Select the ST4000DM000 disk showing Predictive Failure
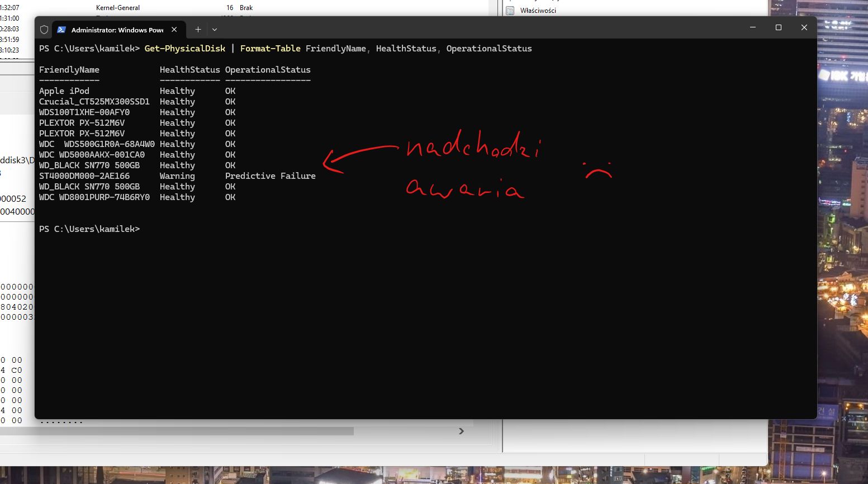The width and height of the screenshot is (868, 484). coord(84,175)
